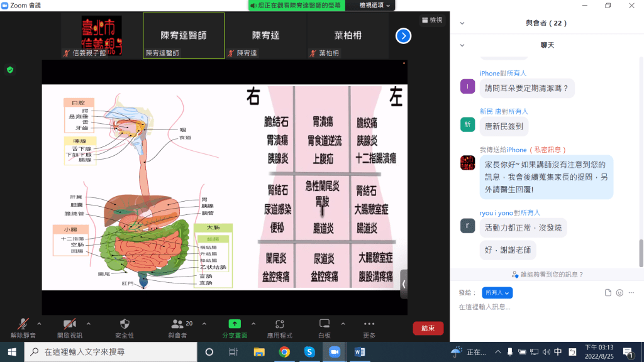Image resolution: width=644 pixels, height=362 pixels.
Task: Expand the 所有人 recipient dropdown
Action: point(497,293)
